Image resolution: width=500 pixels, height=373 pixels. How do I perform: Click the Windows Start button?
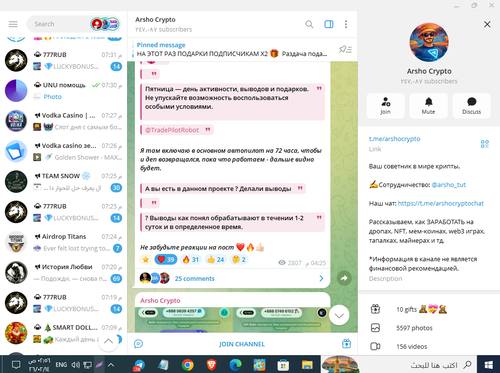489,364
